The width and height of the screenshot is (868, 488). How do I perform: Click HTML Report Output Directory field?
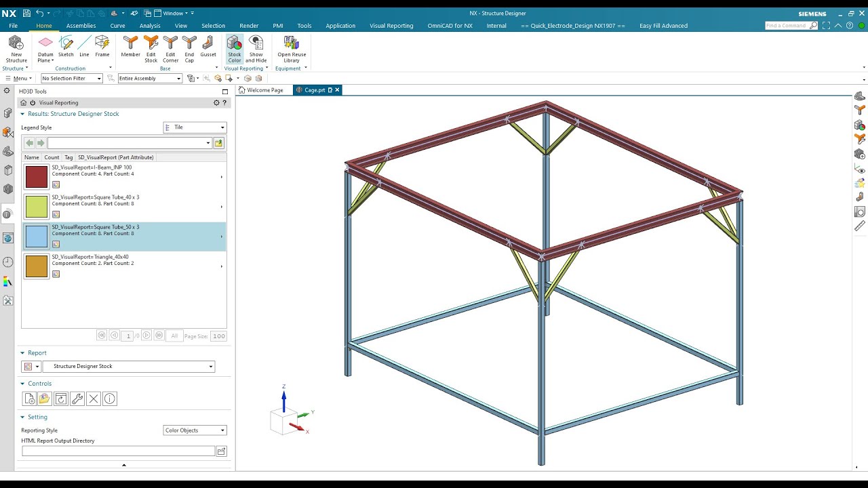(119, 451)
